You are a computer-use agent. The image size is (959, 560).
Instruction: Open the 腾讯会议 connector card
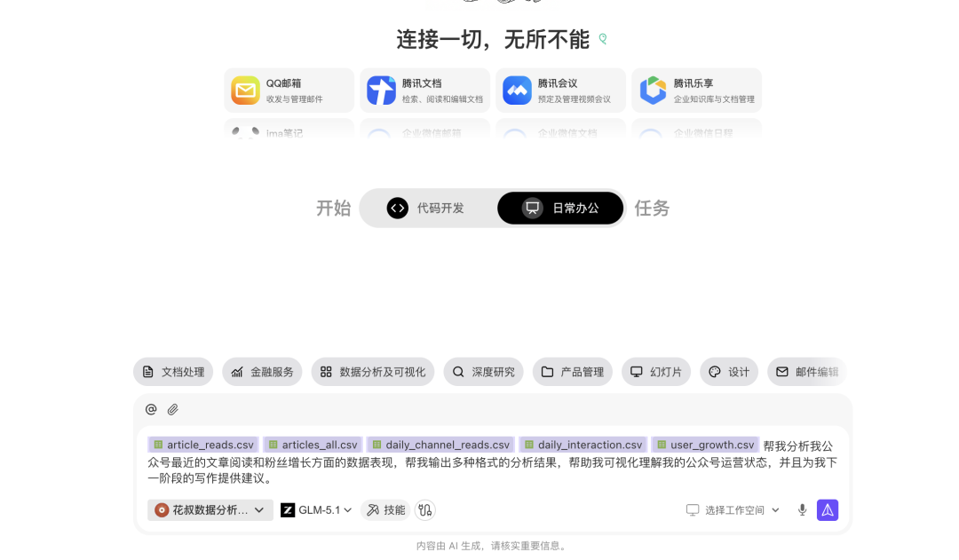click(560, 91)
